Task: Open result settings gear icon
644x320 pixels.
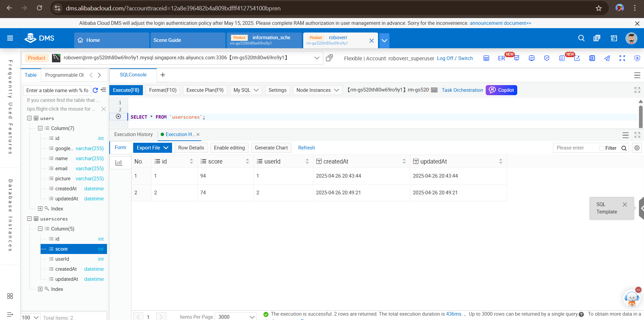Action: [x=637, y=148]
